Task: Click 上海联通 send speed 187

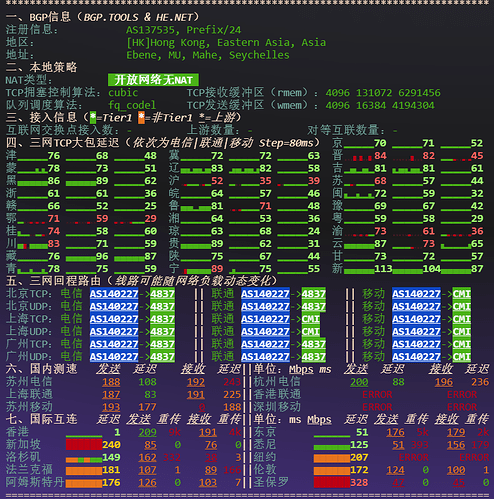Action: click(111, 395)
